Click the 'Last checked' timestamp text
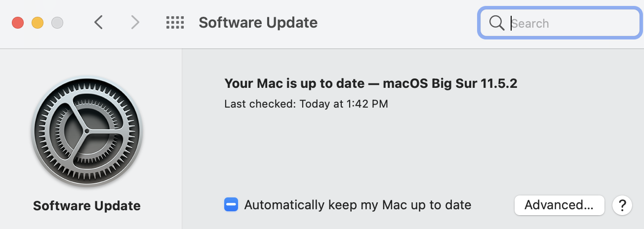The image size is (644, 229). coord(306,104)
